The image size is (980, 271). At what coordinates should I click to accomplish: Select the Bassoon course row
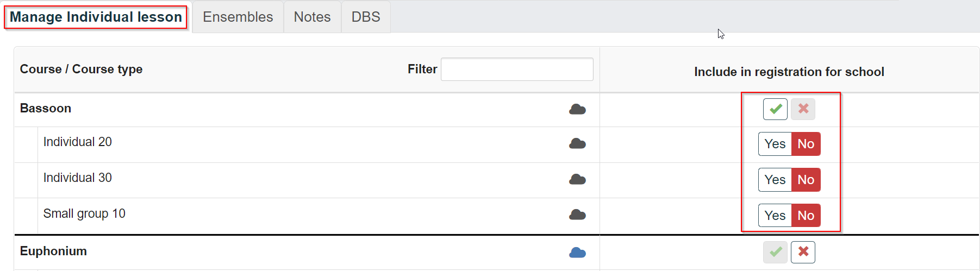[x=307, y=110]
